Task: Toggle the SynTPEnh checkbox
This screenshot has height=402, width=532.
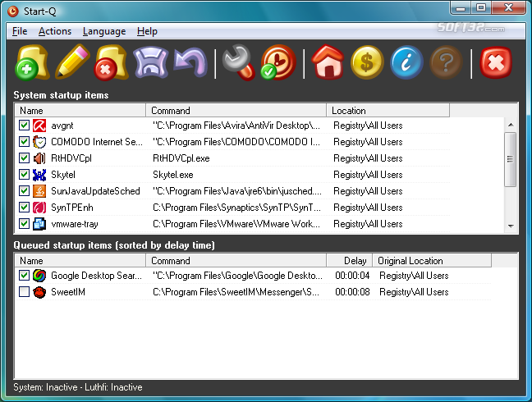Action: 24,207
